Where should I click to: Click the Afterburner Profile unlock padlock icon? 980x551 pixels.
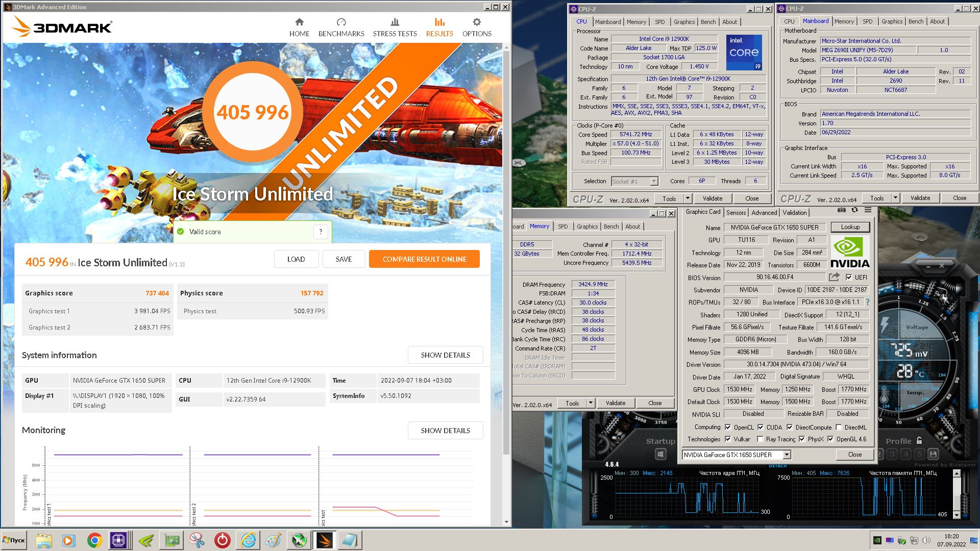(x=919, y=440)
